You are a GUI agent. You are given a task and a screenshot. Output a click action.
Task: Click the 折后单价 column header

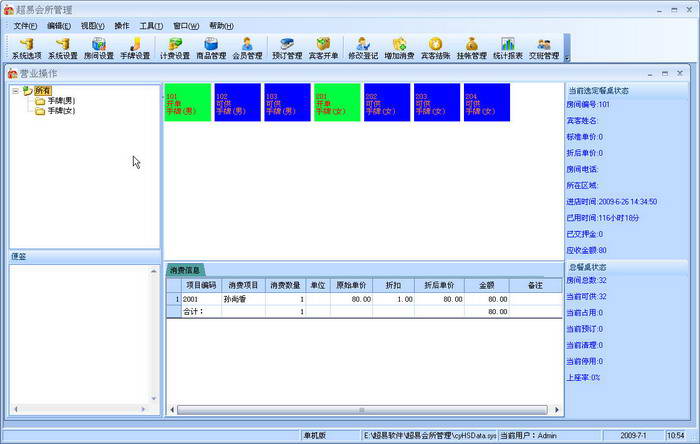click(x=439, y=285)
